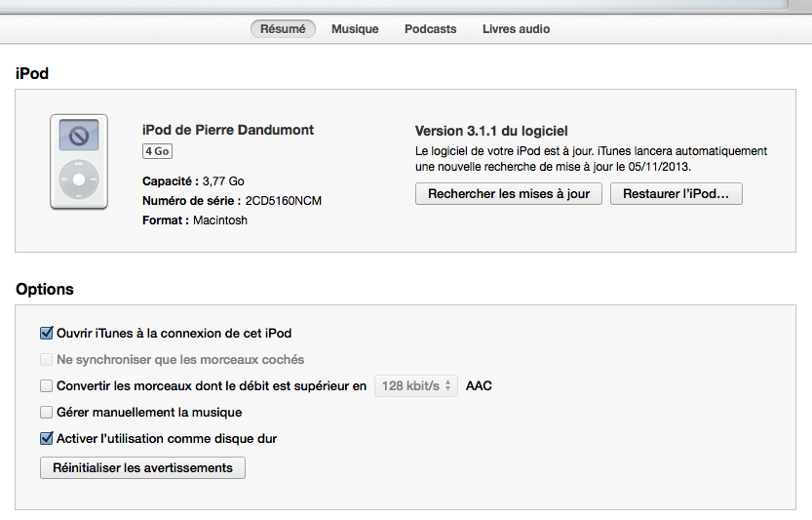Click the Options section heading
The image size is (812, 520).
coord(45,290)
